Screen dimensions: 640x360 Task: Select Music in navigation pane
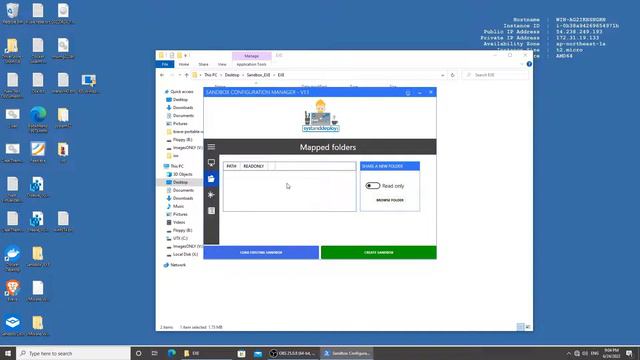click(178, 206)
